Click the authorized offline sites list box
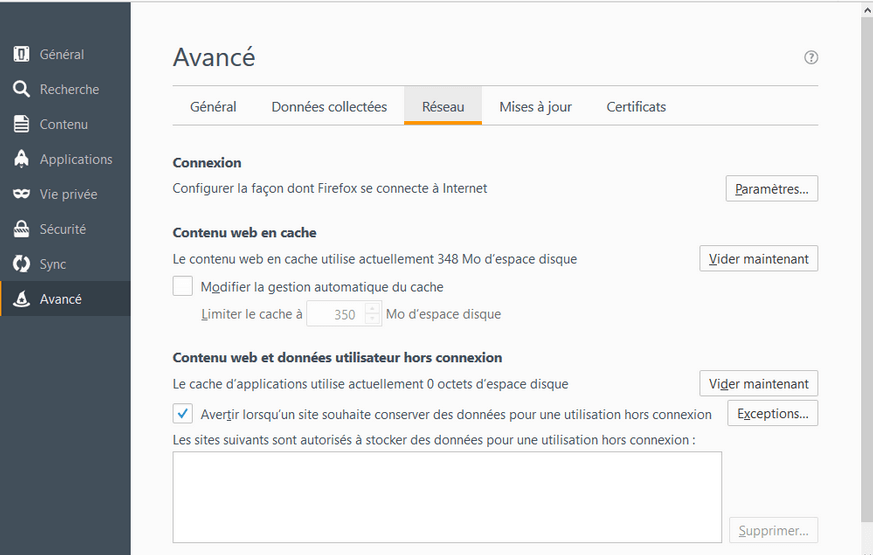873x555 pixels. (447, 497)
